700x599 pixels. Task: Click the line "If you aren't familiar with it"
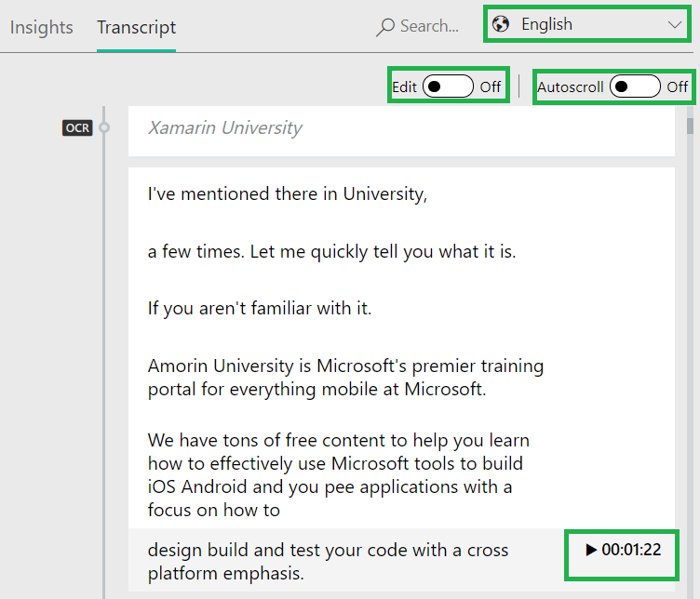click(x=259, y=308)
